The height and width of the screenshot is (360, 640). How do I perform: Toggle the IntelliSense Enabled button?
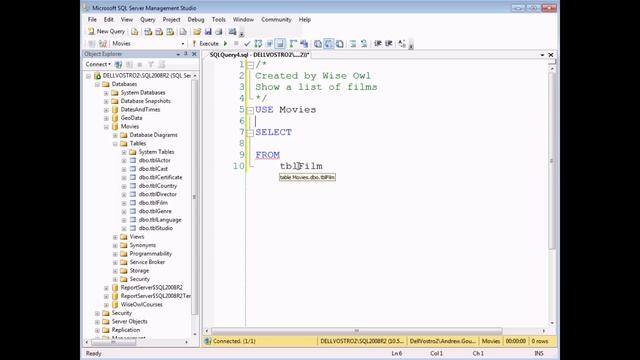[280, 43]
